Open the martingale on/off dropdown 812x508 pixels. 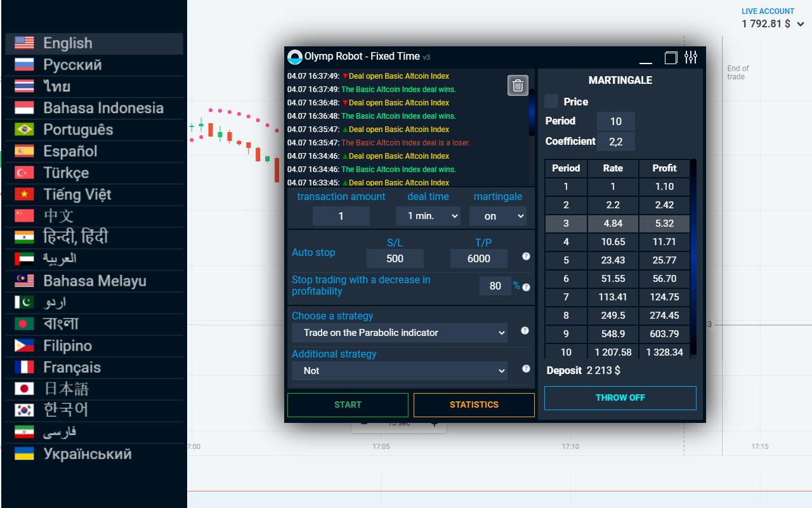pyautogui.click(x=498, y=216)
